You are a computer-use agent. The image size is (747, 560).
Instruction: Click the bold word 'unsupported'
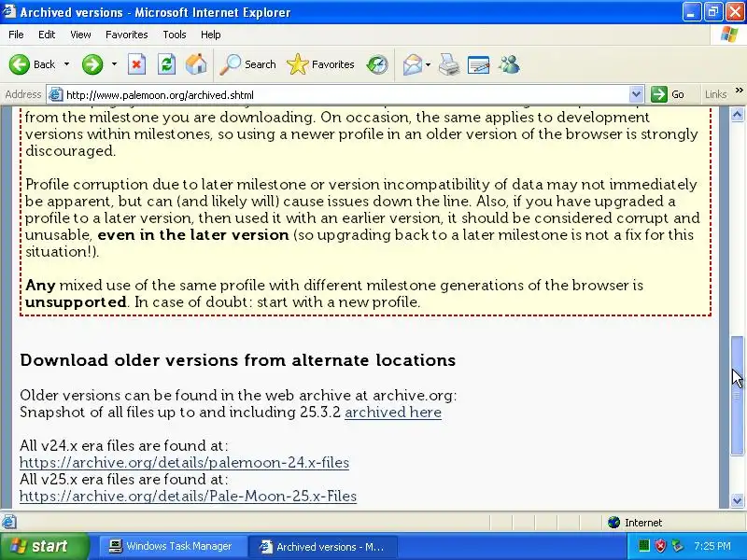76,302
